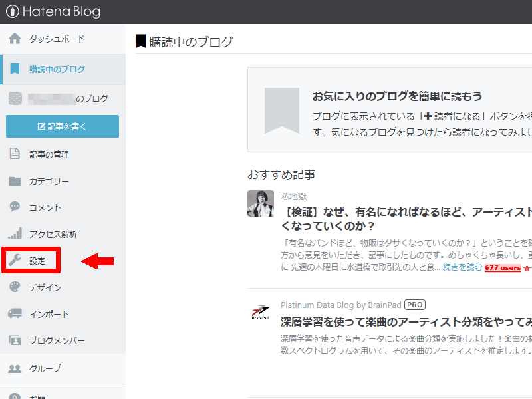
Task: Click the palette デザイン icon
Action: 15,287
